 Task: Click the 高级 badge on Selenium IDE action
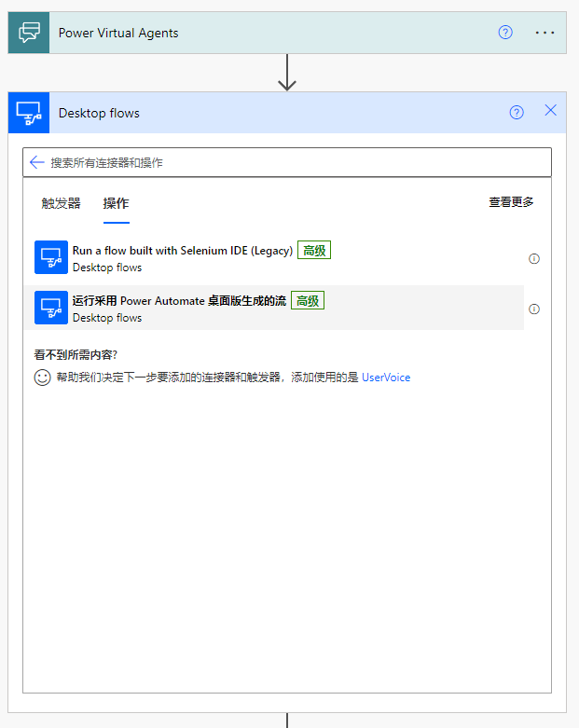pyautogui.click(x=314, y=250)
